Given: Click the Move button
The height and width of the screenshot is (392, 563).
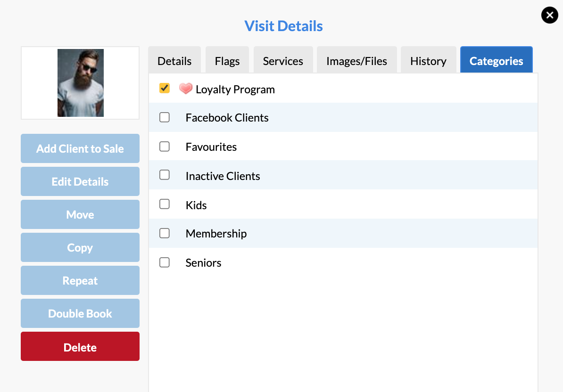Looking at the screenshot, I should point(80,214).
